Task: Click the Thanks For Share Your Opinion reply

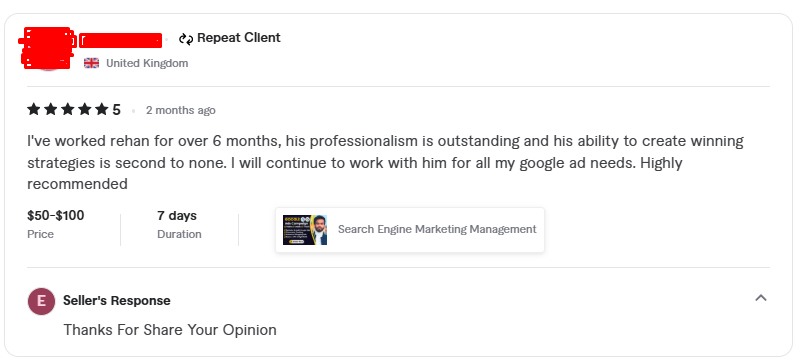Action: (x=170, y=330)
